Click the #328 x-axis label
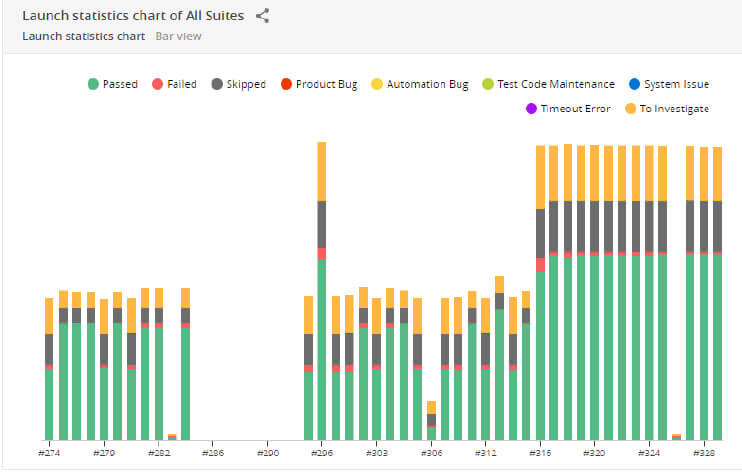Screen dimensions: 742x473 pyautogui.click(x=703, y=452)
